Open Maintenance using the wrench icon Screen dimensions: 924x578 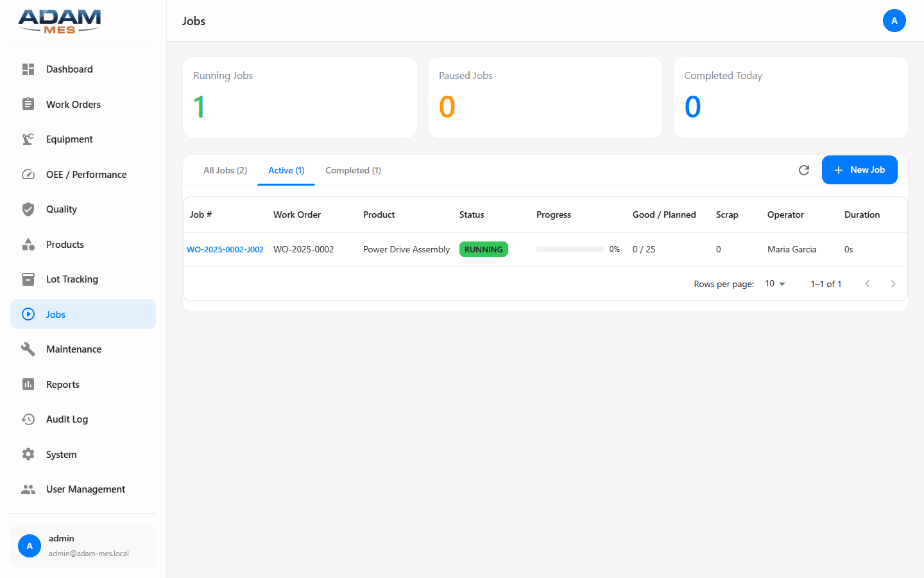(28, 349)
